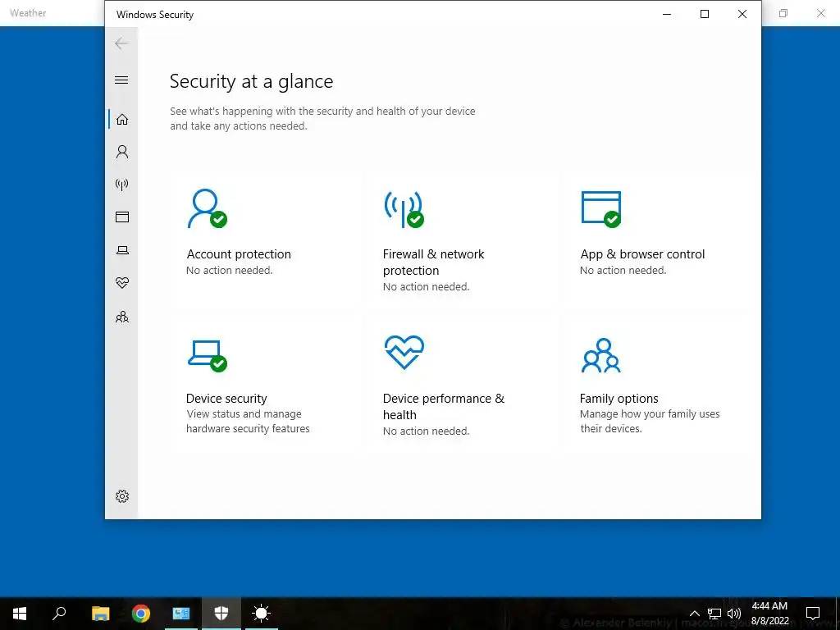
Task: Launch Google Chrome from taskbar
Action: tap(141, 614)
